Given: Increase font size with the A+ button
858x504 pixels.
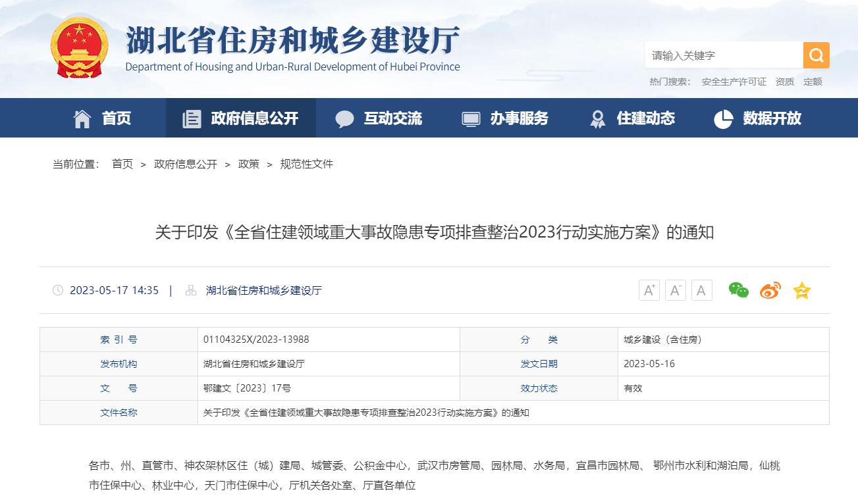Looking at the screenshot, I should (648, 290).
